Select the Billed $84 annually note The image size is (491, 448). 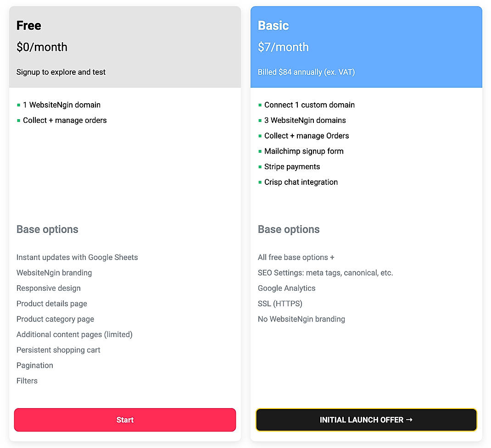(306, 72)
